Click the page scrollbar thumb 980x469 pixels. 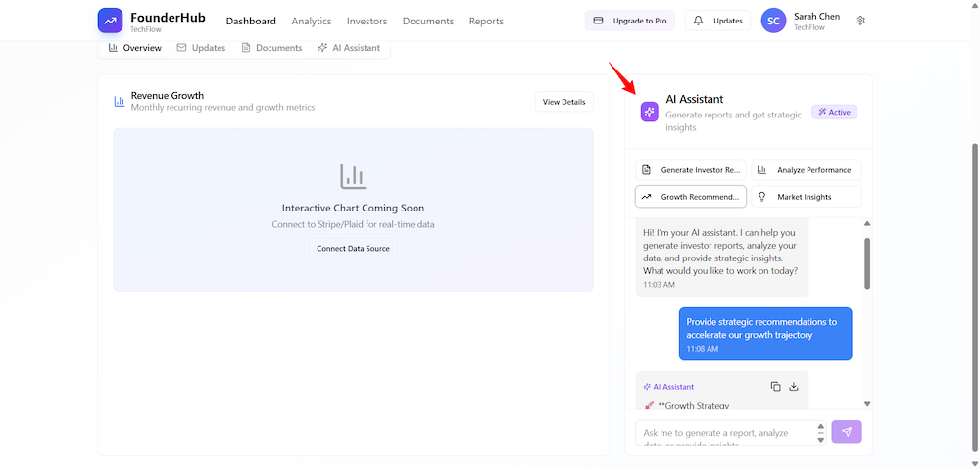pyautogui.click(x=974, y=296)
